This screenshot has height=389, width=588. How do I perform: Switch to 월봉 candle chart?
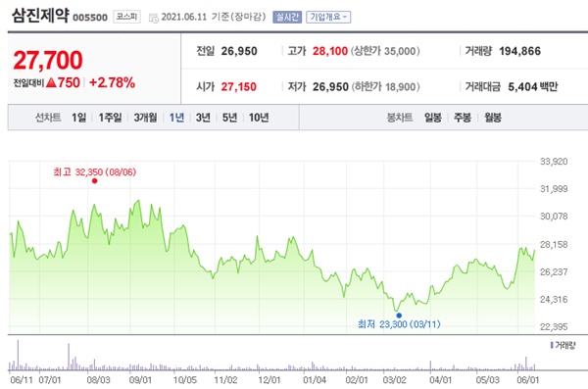493,118
